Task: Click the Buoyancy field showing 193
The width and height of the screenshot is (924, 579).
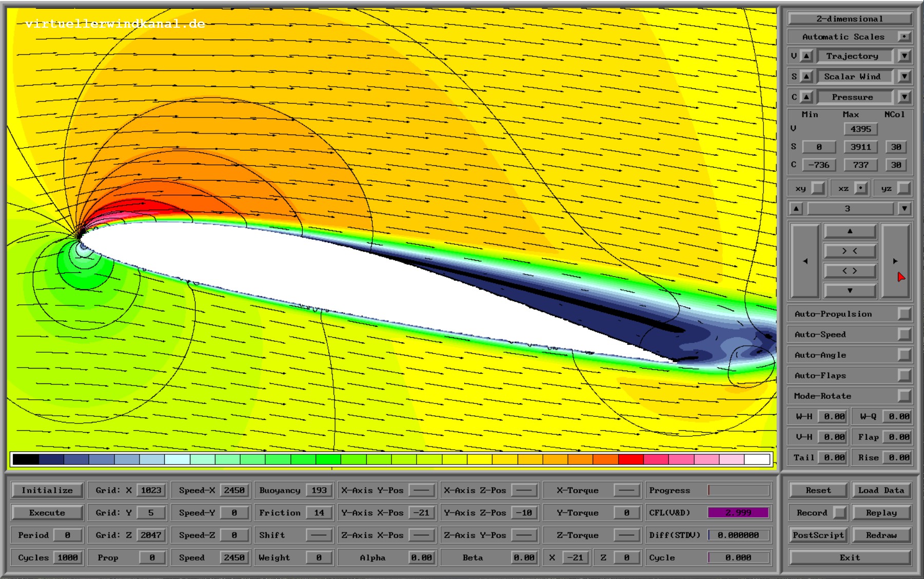Action: [x=319, y=490]
